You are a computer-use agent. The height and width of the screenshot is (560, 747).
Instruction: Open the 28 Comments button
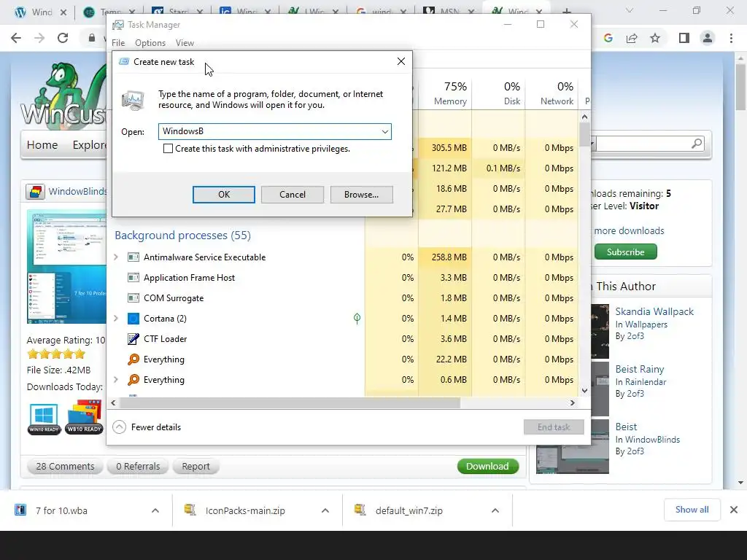(x=65, y=466)
